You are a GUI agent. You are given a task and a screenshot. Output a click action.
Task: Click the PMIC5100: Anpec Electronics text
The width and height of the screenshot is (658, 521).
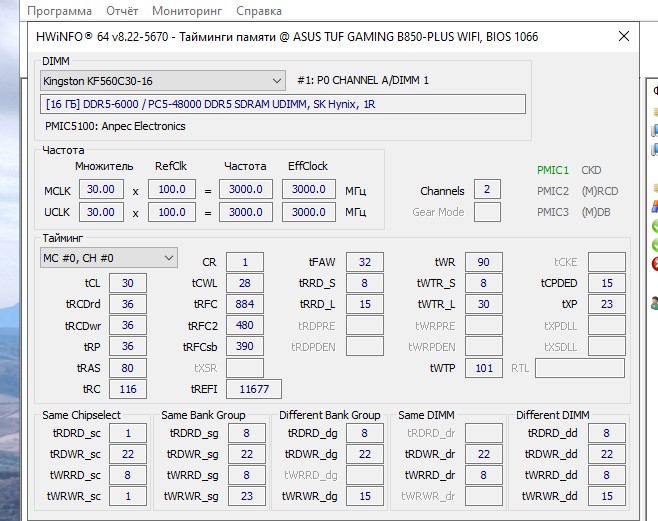click(x=115, y=126)
